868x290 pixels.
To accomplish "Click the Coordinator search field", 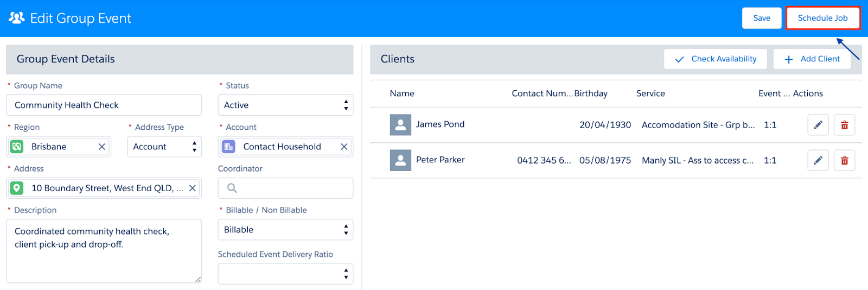I will tap(285, 188).
